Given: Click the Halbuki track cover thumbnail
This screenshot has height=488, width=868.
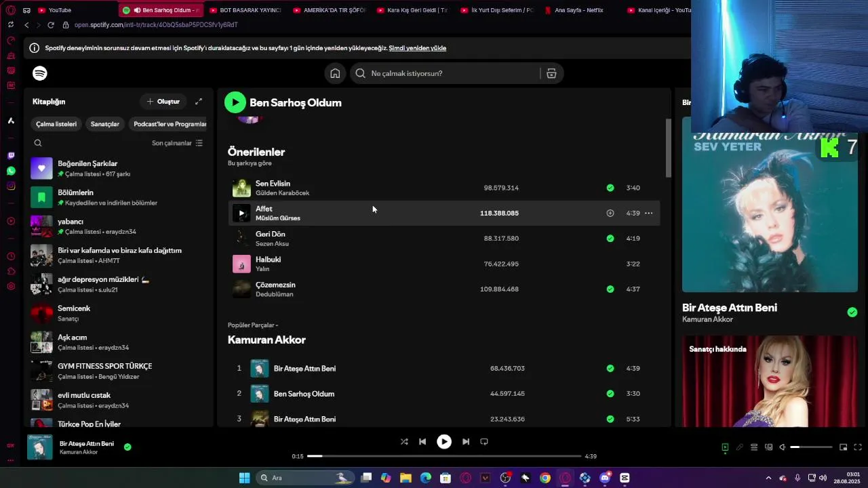Looking at the screenshot, I should pyautogui.click(x=241, y=264).
